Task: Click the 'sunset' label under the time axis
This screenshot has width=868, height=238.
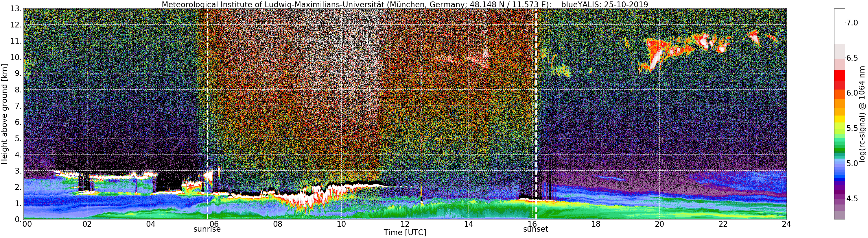Action: (x=535, y=229)
